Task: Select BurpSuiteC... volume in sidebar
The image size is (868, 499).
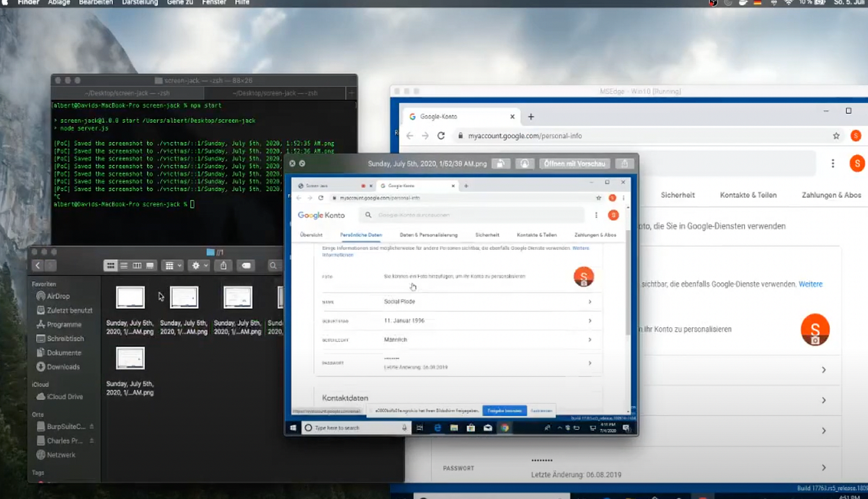Action: (x=61, y=426)
